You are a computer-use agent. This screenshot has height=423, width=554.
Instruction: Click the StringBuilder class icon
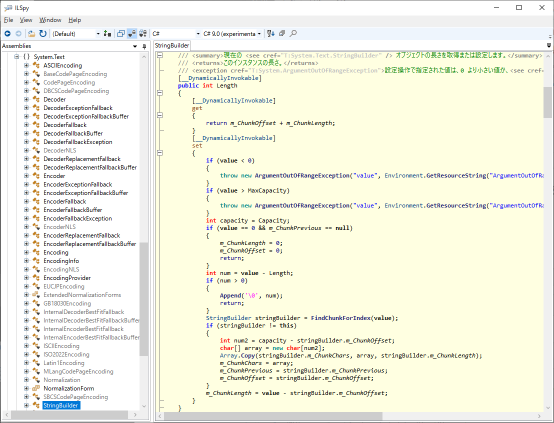click(36, 405)
